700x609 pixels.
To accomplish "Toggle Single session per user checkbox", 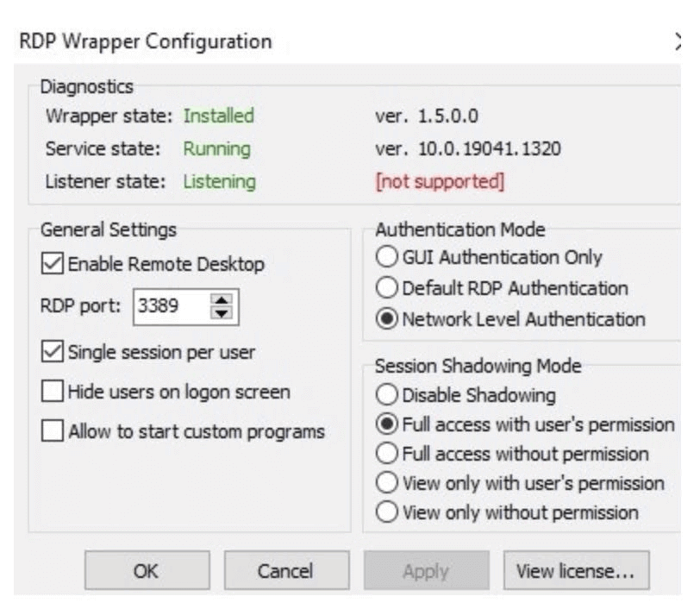I will coord(53,351).
